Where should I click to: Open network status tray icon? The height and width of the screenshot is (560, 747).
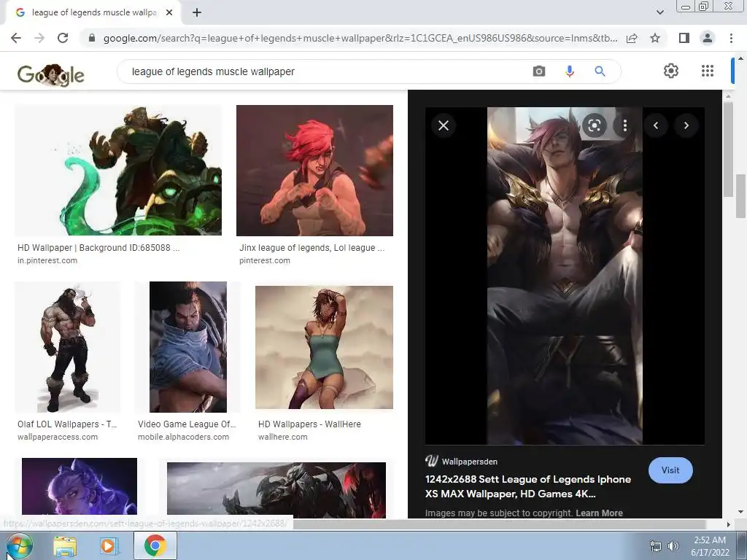pyautogui.click(x=656, y=546)
